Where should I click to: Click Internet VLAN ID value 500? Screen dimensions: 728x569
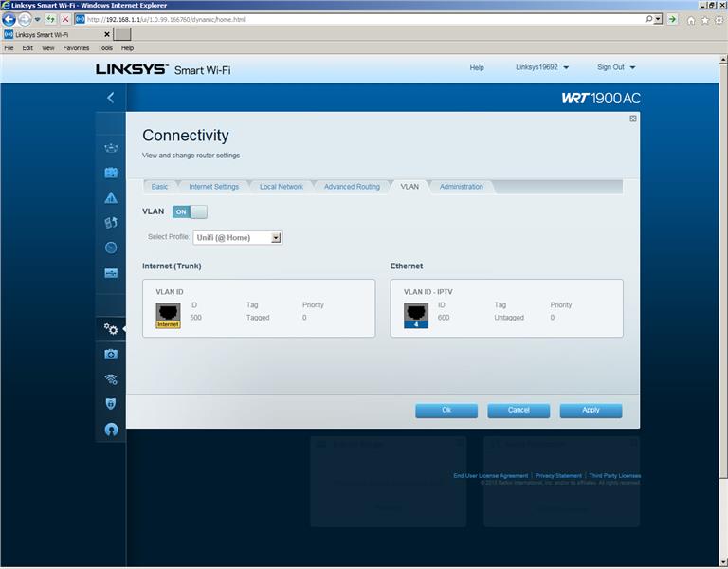[x=195, y=318]
